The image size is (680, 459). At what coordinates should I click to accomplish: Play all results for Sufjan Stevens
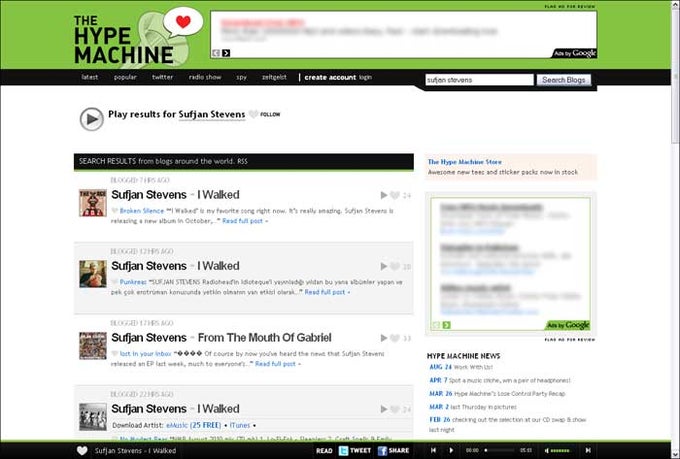pos(92,119)
